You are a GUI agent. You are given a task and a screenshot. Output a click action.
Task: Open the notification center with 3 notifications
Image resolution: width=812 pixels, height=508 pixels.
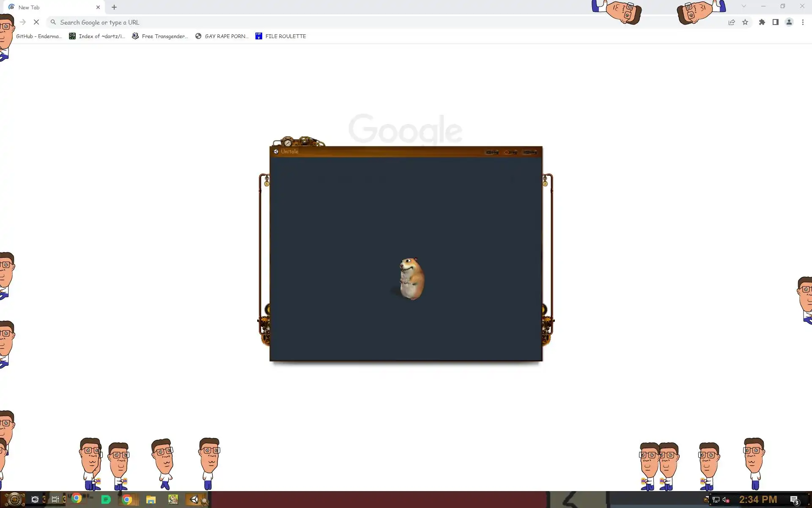[794, 500]
